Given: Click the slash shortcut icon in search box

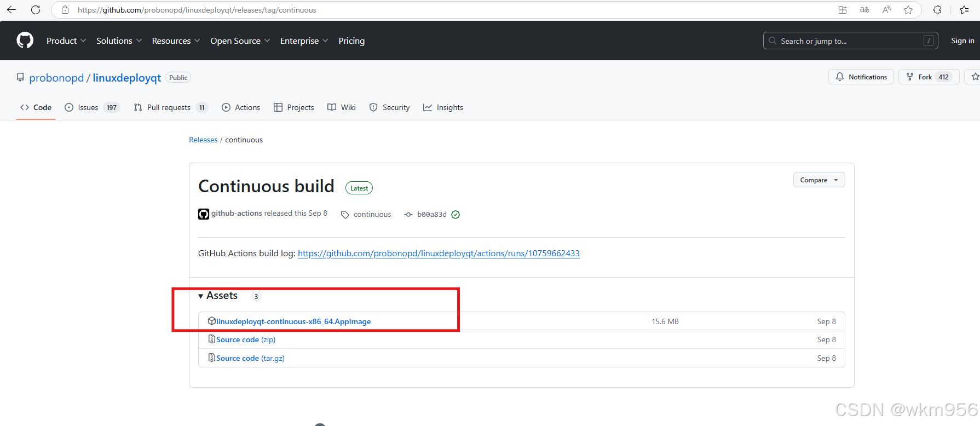Looking at the screenshot, I should click(929, 41).
